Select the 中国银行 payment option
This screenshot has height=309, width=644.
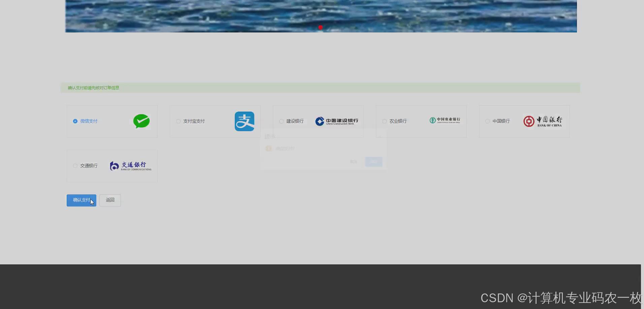tap(487, 121)
